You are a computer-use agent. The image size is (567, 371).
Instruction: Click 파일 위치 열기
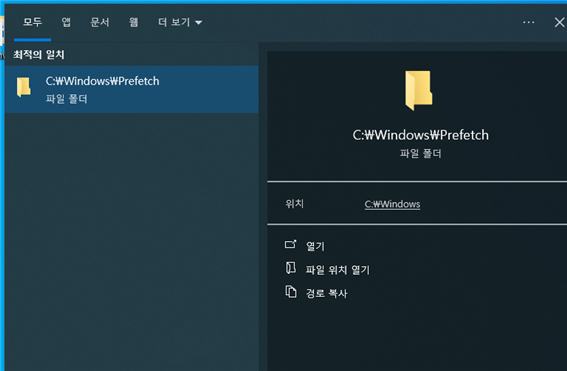(338, 270)
